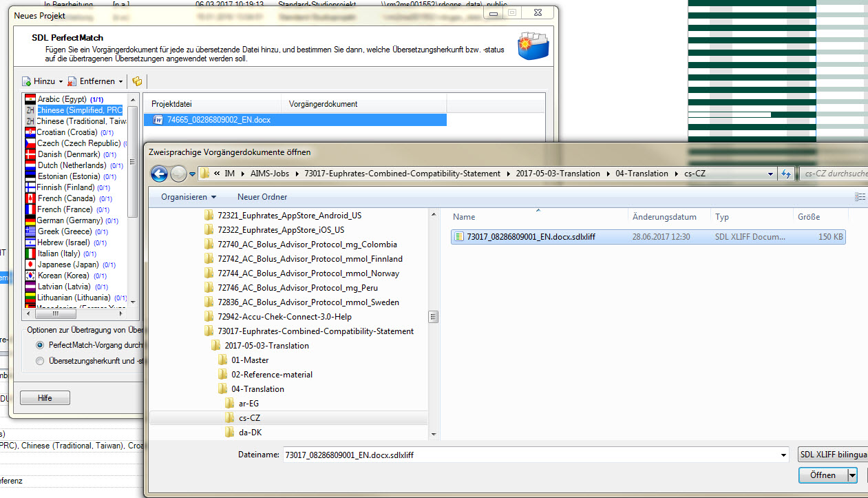Select the Croatian (Croatia) flag icon
The image size is (868, 498).
30,132
